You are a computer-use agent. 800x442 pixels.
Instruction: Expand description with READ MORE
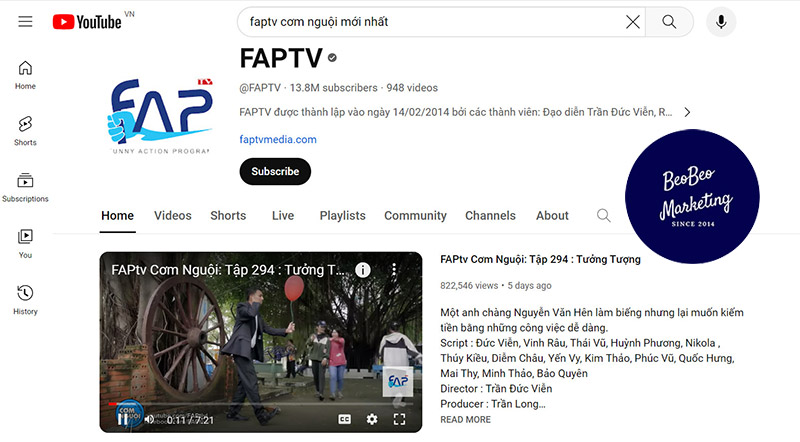tap(465, 420)
